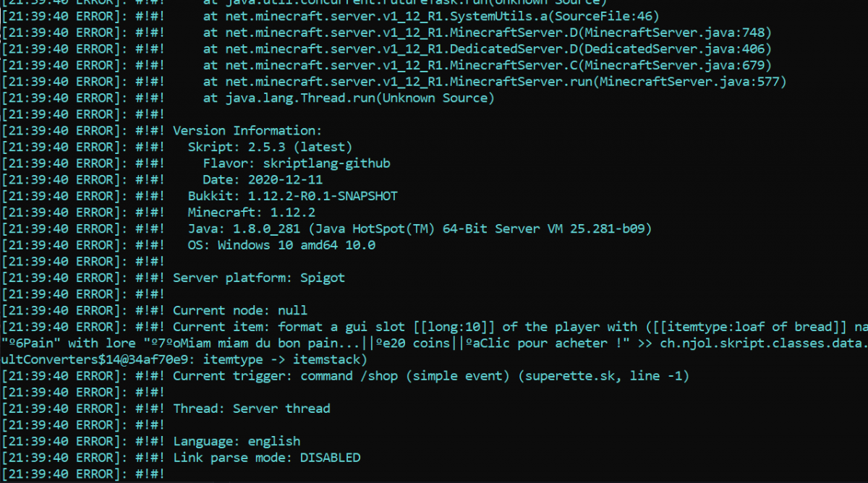
Task: Click the 'Current node: null' line
Action: coord(240,310)
